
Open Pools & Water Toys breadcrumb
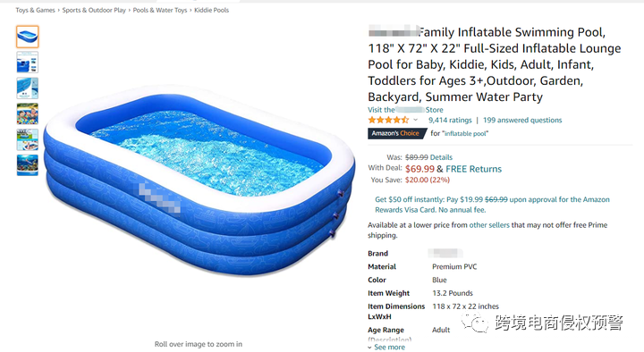(x=160, y=10)
